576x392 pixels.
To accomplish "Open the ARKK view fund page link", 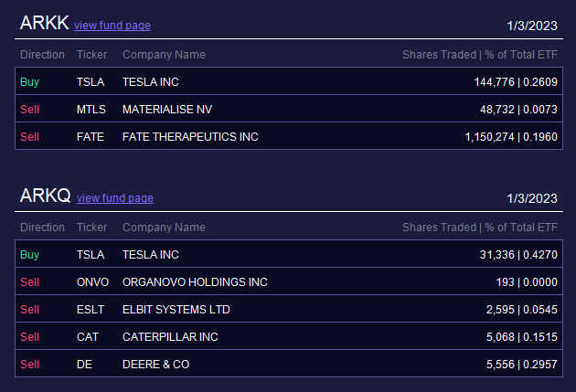I will (112, 26).
